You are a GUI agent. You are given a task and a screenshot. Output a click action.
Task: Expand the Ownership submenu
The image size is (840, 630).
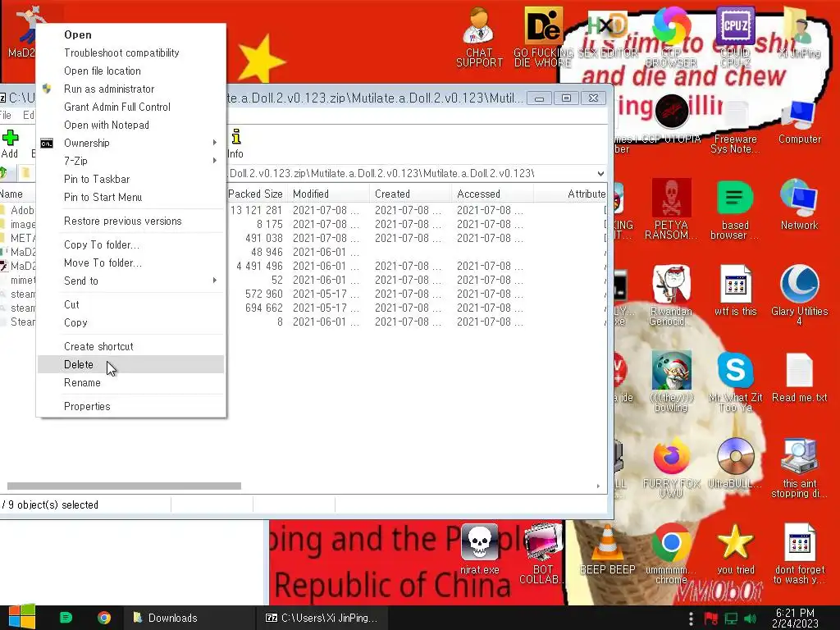(130, 143)
